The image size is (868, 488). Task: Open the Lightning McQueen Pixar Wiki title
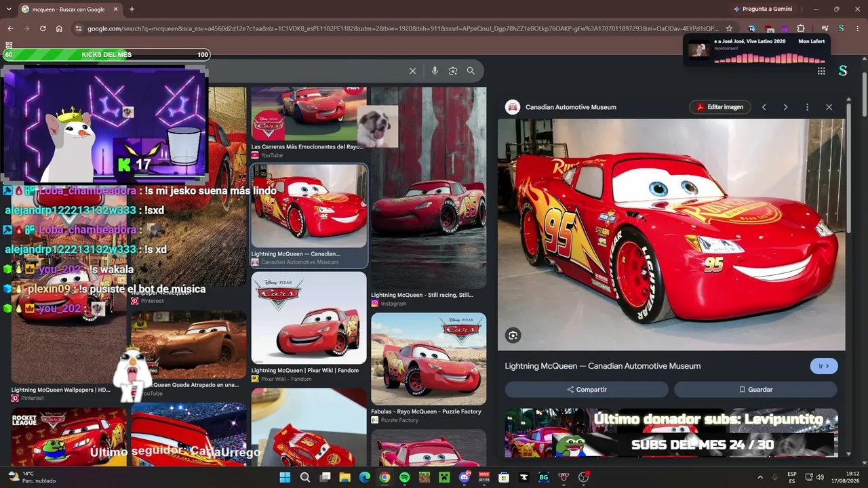point(305,371)
